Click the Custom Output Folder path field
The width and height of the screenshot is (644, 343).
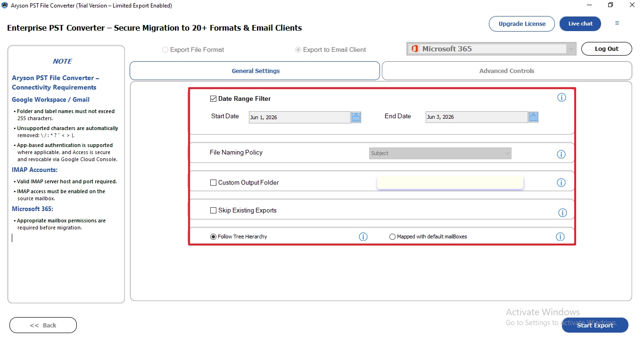coord(450,182)
